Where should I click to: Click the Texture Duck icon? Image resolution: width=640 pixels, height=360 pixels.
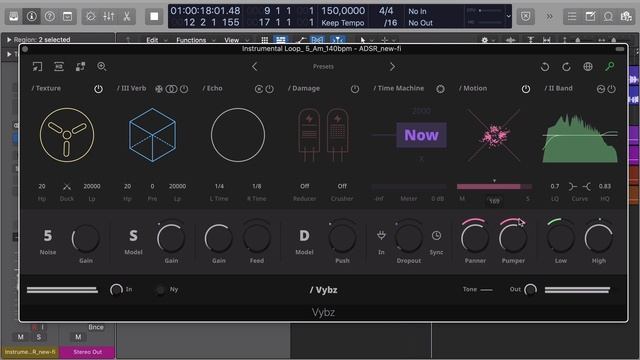pos(67,187)
